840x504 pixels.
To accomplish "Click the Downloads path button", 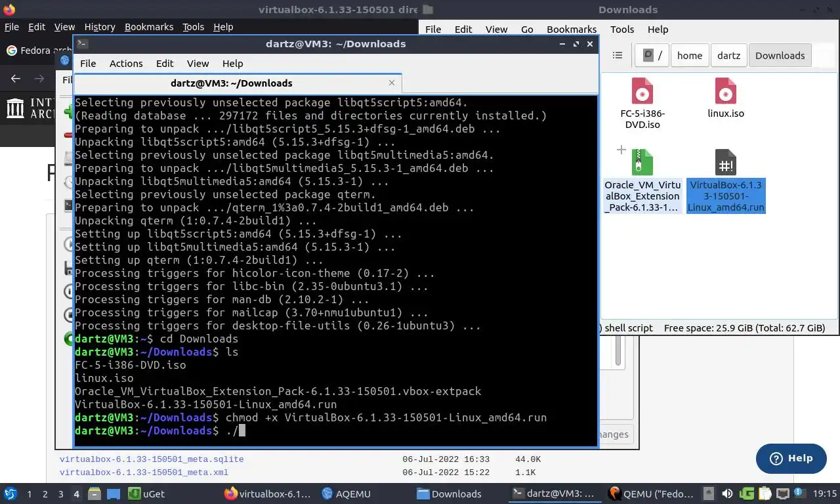I will (780, 55).
